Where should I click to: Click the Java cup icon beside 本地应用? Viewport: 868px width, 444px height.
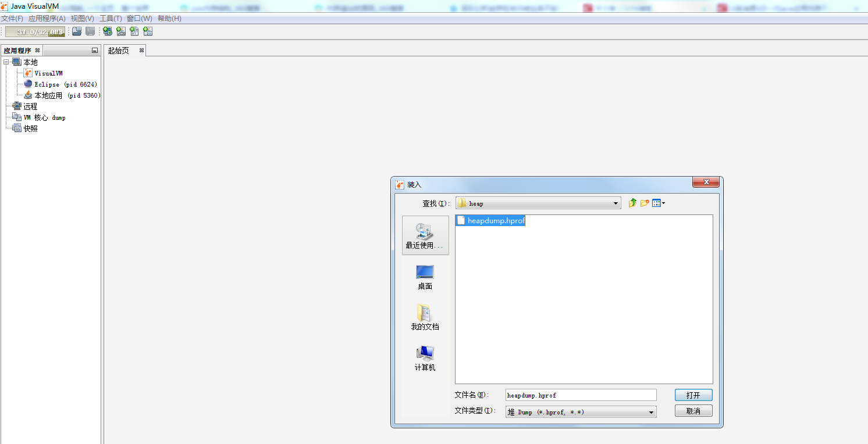[28, 95]
